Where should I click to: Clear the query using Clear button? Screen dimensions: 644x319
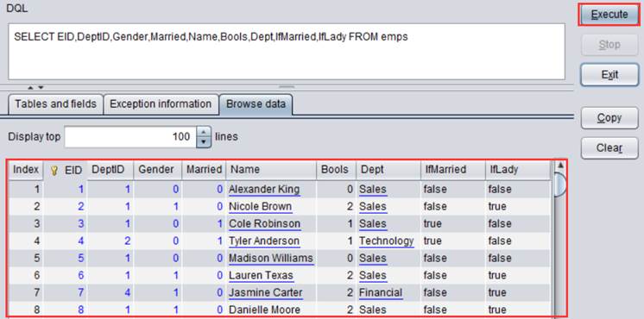(609, 148)
